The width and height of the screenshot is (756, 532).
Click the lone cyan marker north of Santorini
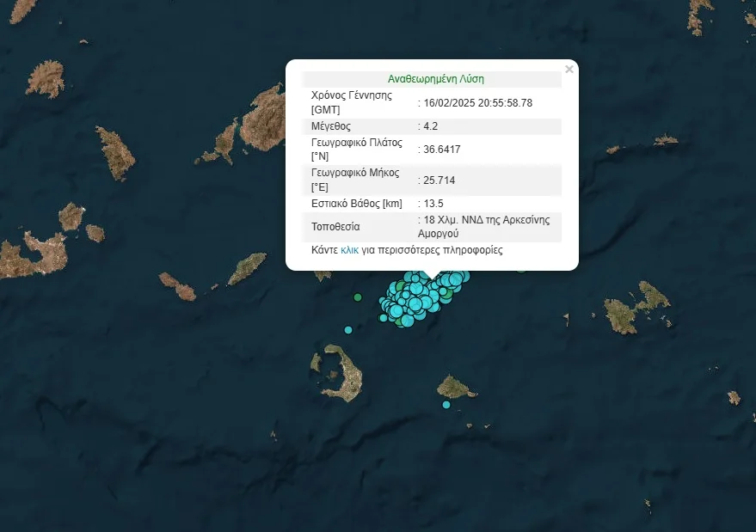[348, 330]
